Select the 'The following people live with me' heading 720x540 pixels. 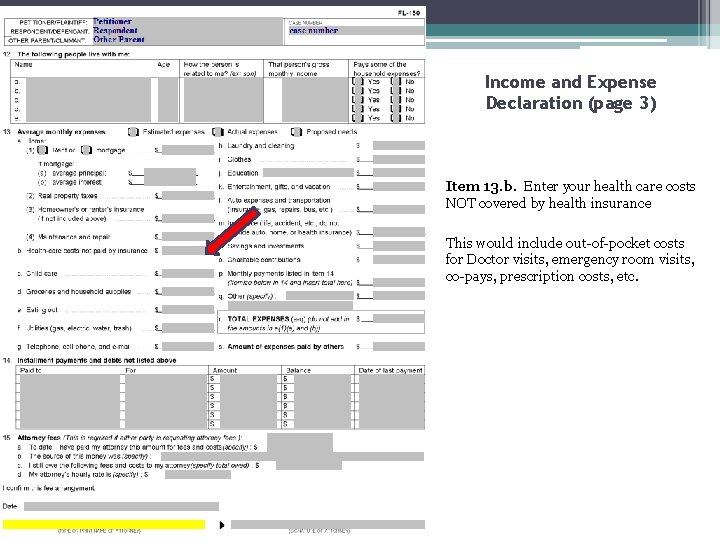[73, 54]
